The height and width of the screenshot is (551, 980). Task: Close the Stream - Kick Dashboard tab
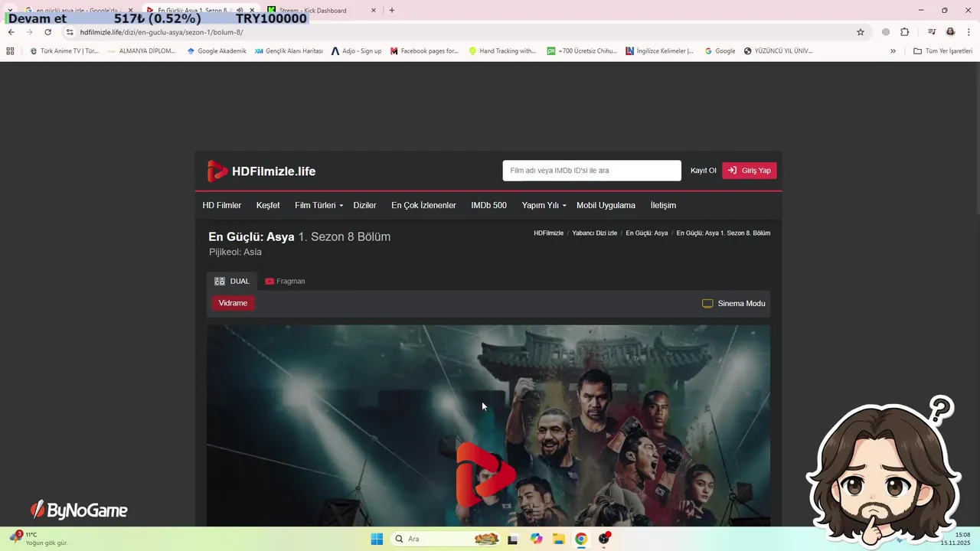click(374, 11)
